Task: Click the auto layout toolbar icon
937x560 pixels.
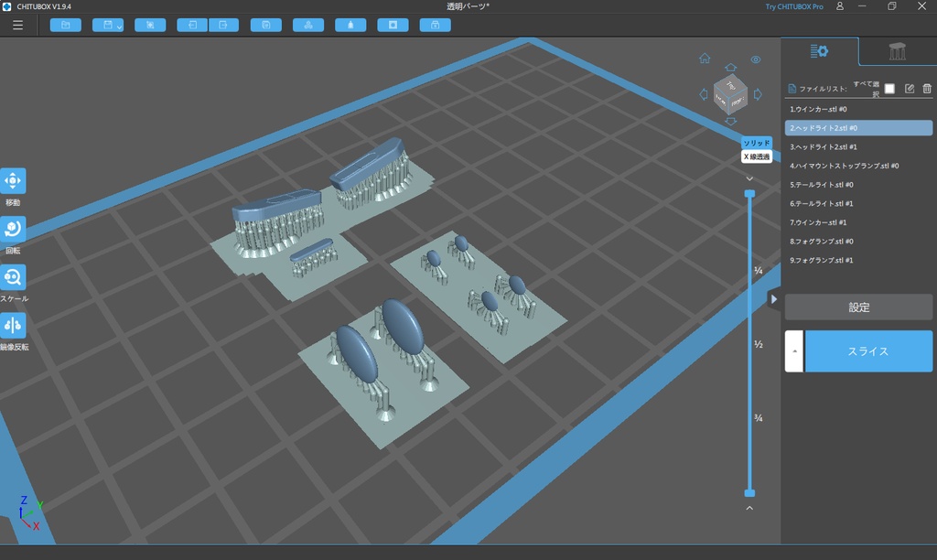Action: point(308,25)
